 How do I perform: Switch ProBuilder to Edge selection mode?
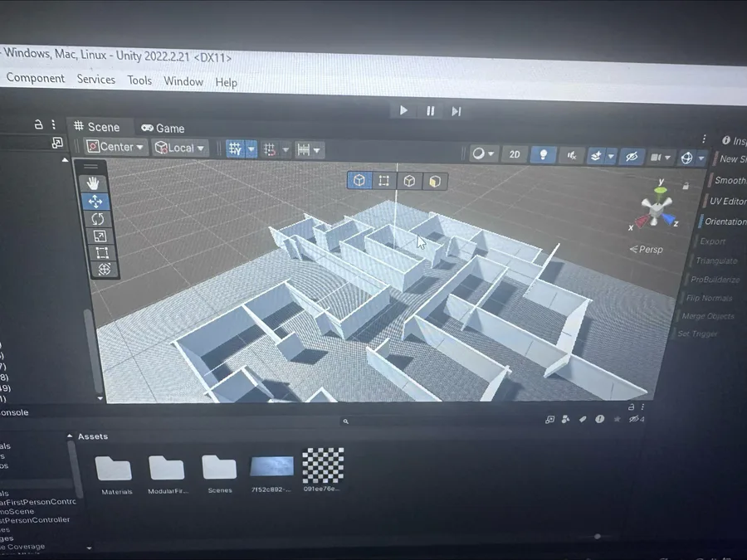pyautogui.click(x=409, y=182)
